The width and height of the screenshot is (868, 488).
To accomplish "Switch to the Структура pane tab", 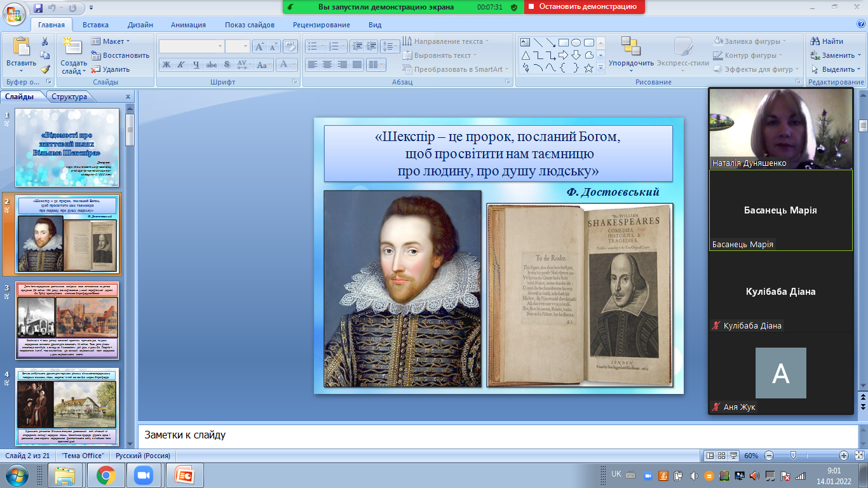I will pos(69,97).
